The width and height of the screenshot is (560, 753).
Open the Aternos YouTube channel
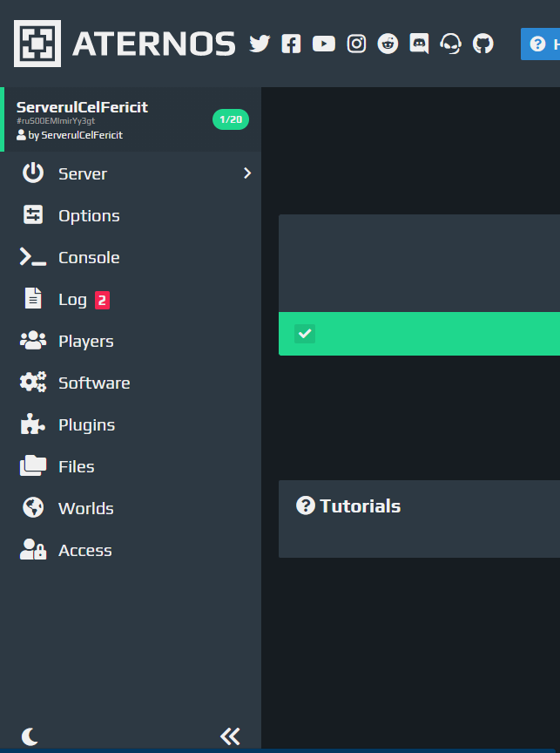coord(324,44)
